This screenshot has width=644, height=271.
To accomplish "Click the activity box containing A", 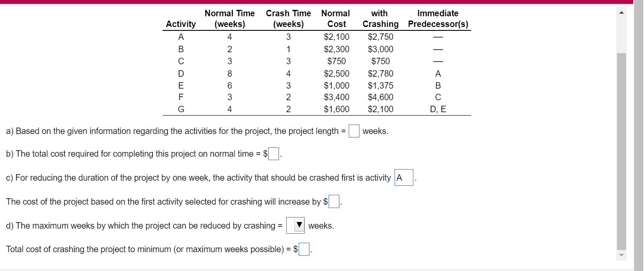I will [x=403, y=177].
